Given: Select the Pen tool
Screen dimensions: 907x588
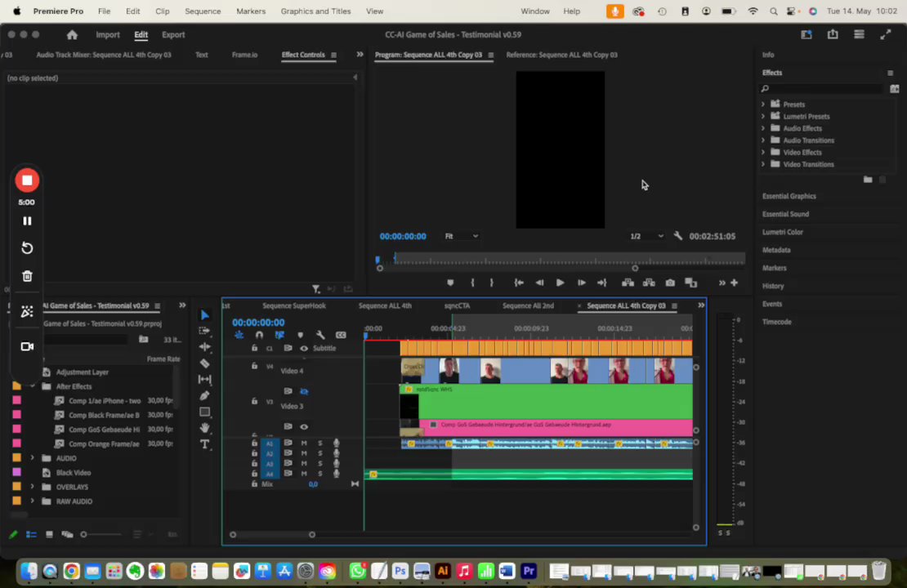Looking at the screenshot, I should coord(204,396).
